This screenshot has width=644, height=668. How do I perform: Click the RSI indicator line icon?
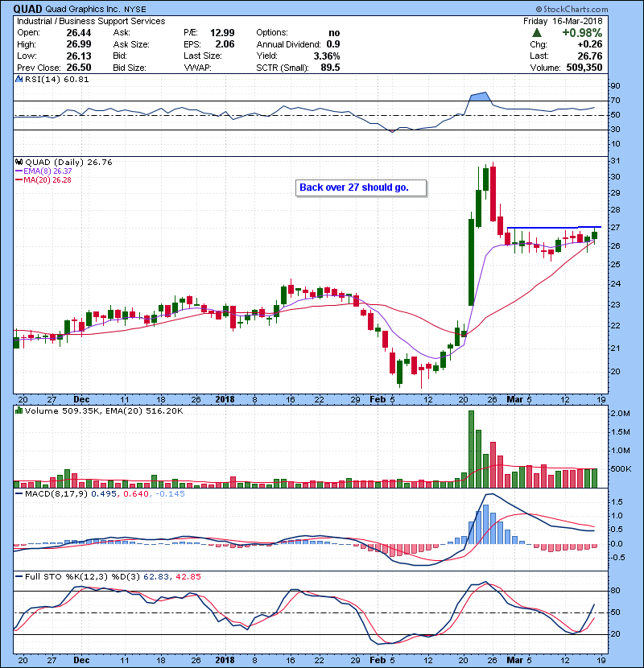pos(19,79)
